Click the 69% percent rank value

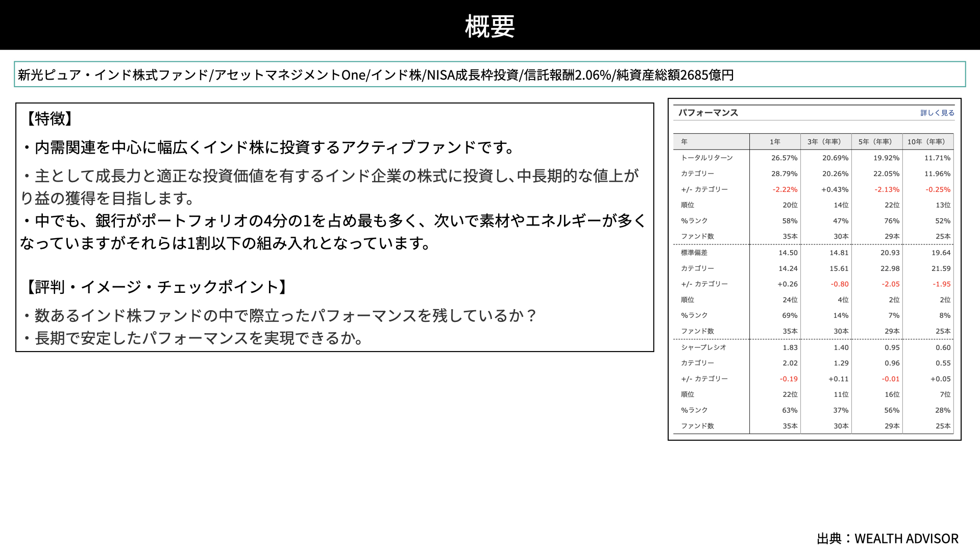(x=790, y=316)
